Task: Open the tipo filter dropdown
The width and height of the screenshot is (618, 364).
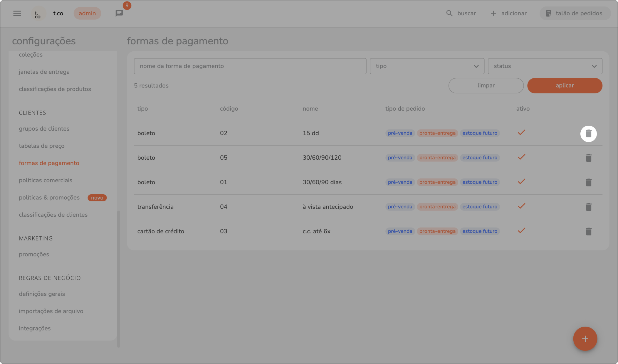Action: (x=427, y=66)
